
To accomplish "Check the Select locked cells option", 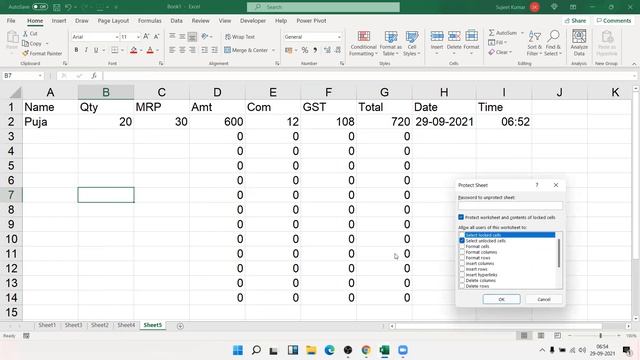I will point(462,235).
